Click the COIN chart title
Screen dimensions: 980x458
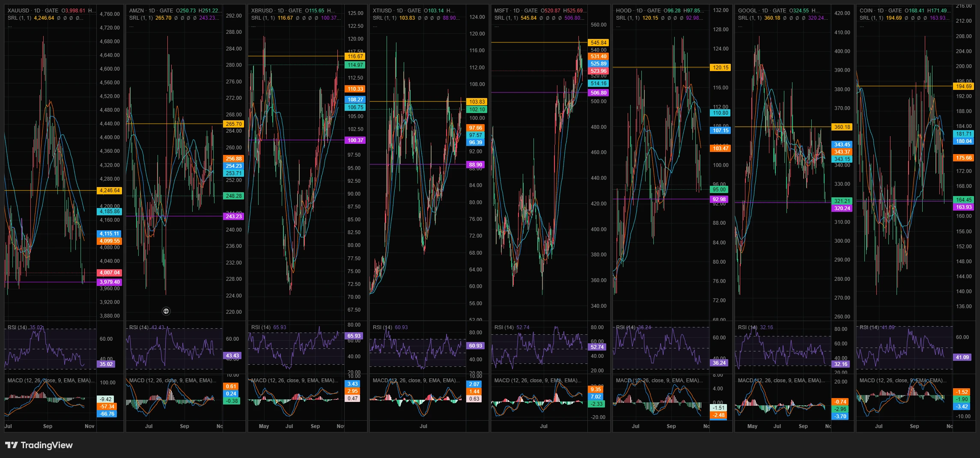(881, 11)
